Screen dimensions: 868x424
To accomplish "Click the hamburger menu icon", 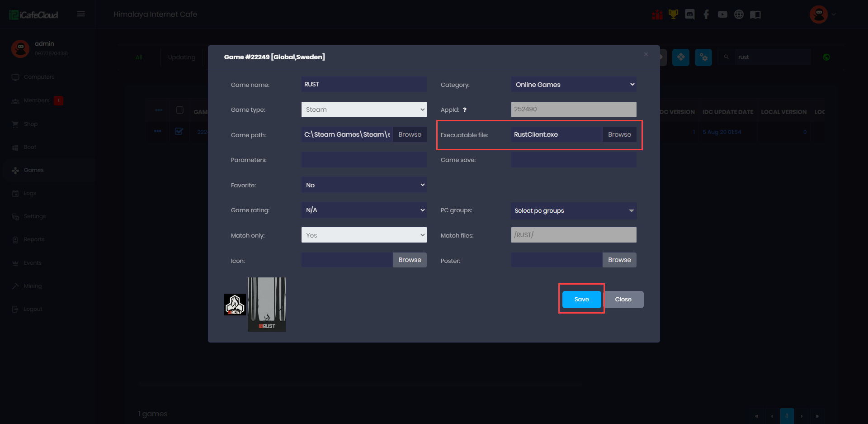I will (81, 14).
